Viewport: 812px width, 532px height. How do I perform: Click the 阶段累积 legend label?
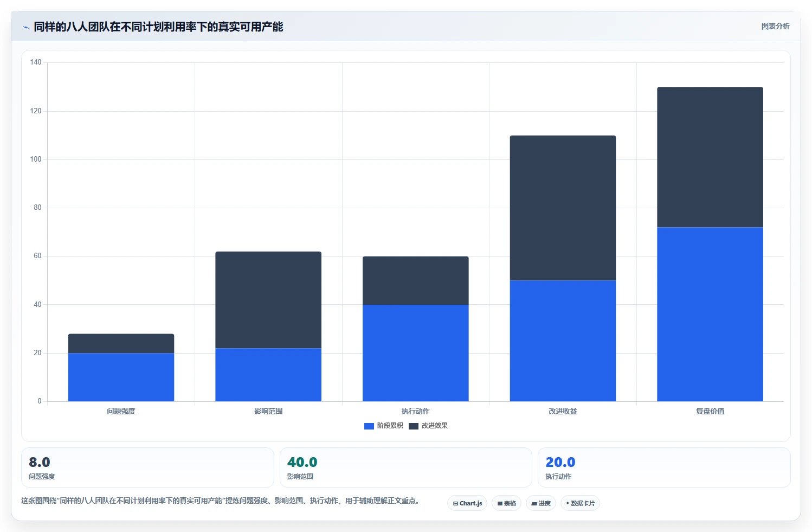tap(390, 426)
